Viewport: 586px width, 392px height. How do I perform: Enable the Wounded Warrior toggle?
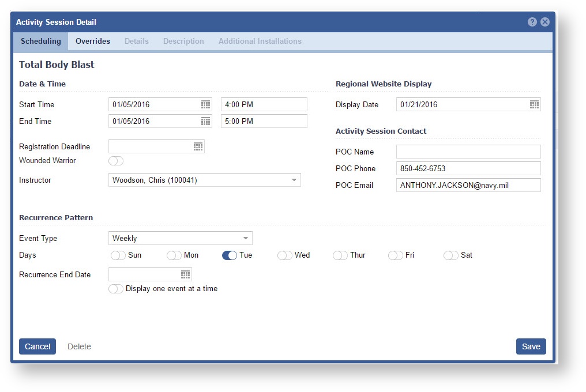click(x=116, y=161)
